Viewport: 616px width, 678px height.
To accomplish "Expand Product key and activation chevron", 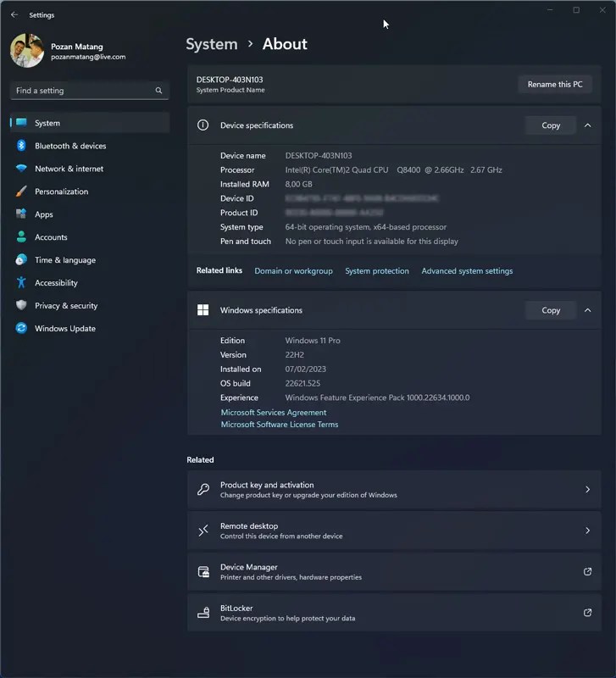I will (x=587, y=490).
